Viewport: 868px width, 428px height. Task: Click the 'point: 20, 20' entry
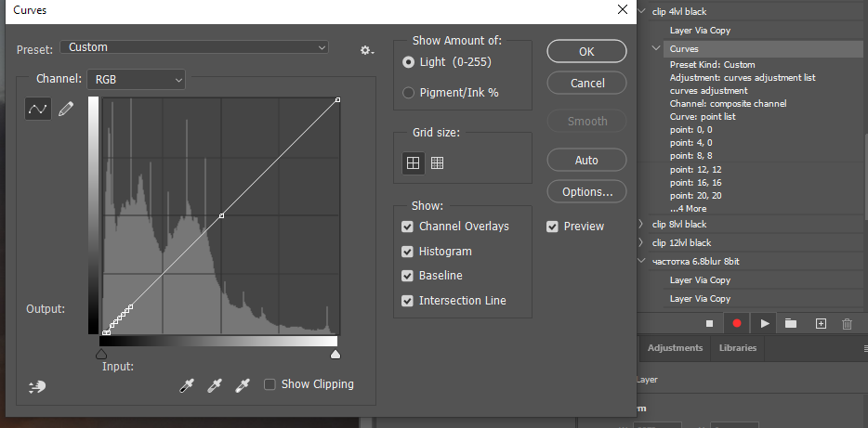point(695,196)
